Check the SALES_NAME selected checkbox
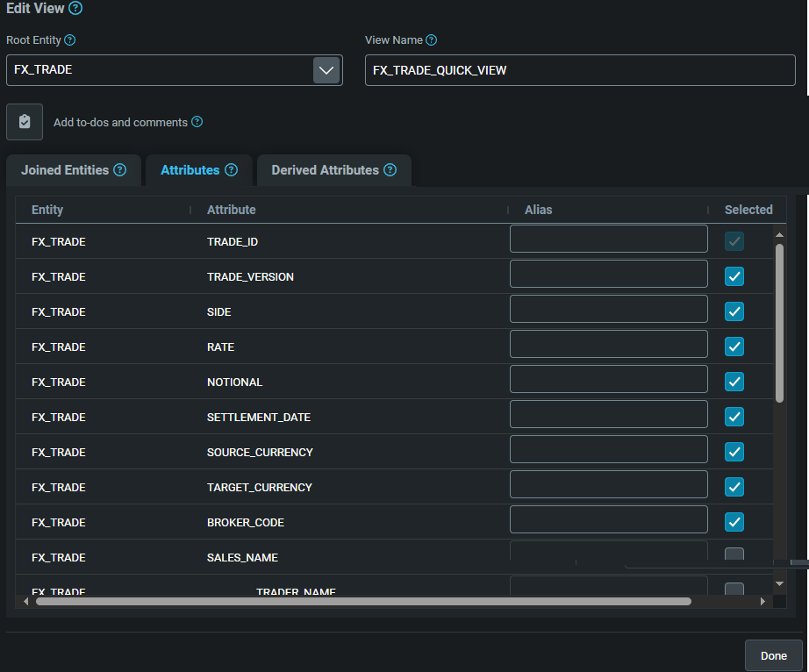The image size is (809, 672). (734, 554)
